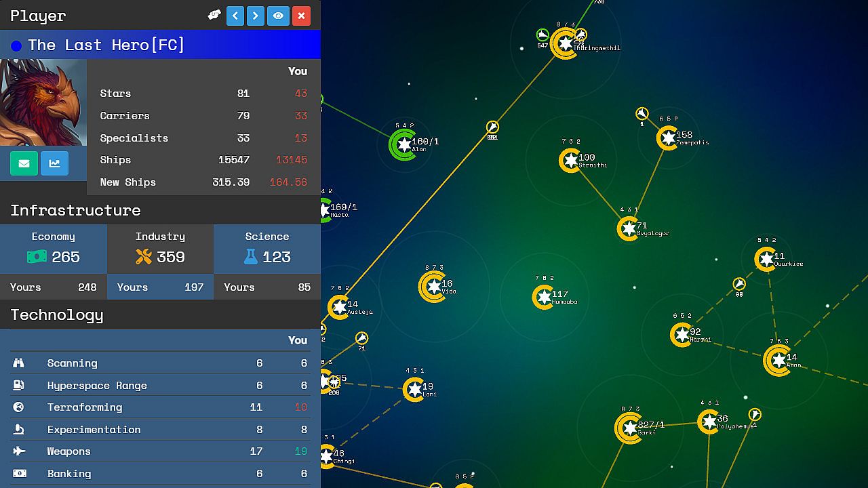Click the Science total '123'
The width and height of the screenshot is (868, 488).
pyautogui.click(x=277, y=257)
